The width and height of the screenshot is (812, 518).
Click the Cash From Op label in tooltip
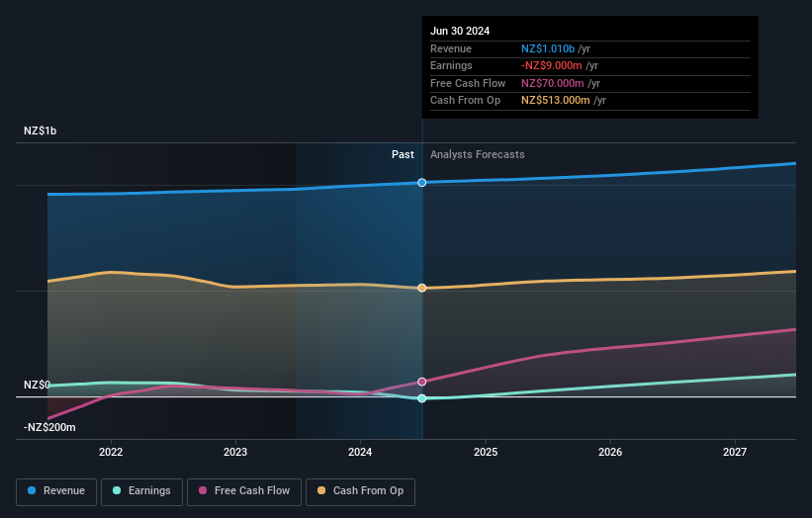(465, 101)
